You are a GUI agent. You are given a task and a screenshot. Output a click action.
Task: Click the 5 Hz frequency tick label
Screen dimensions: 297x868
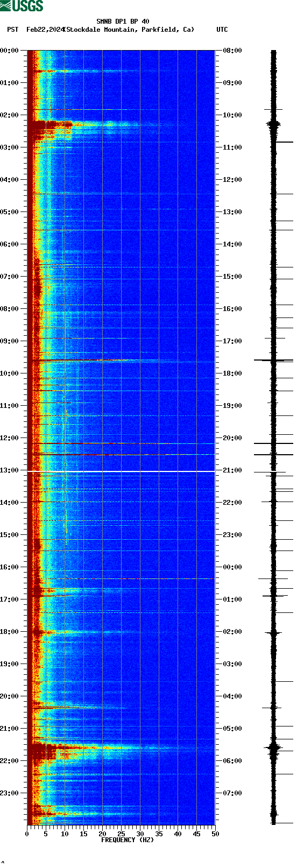[x=46, y=834]
